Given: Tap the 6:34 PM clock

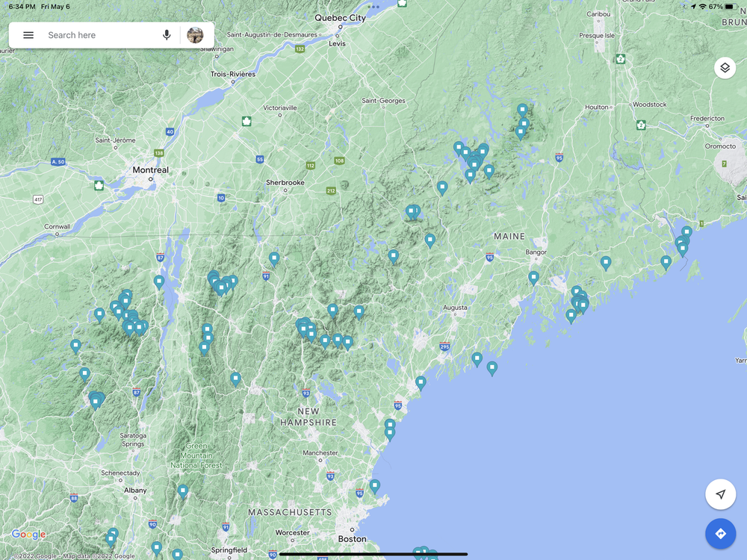Looking at the screenshot, I should [22, 7].
